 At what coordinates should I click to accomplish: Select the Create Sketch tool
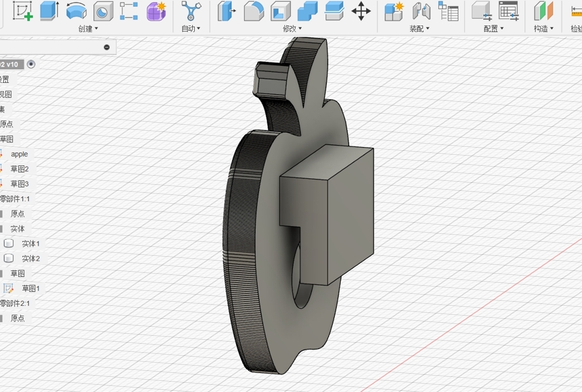click(23, 10)
